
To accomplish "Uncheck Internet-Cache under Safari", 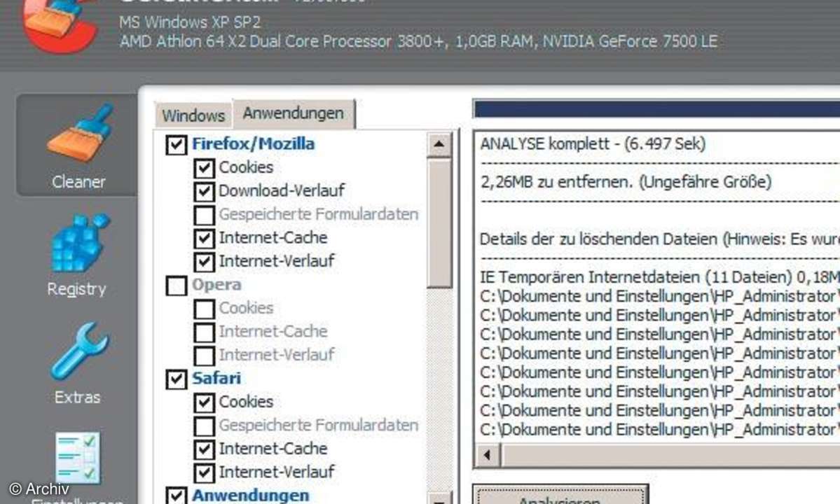I will click(x=204, y=449).
